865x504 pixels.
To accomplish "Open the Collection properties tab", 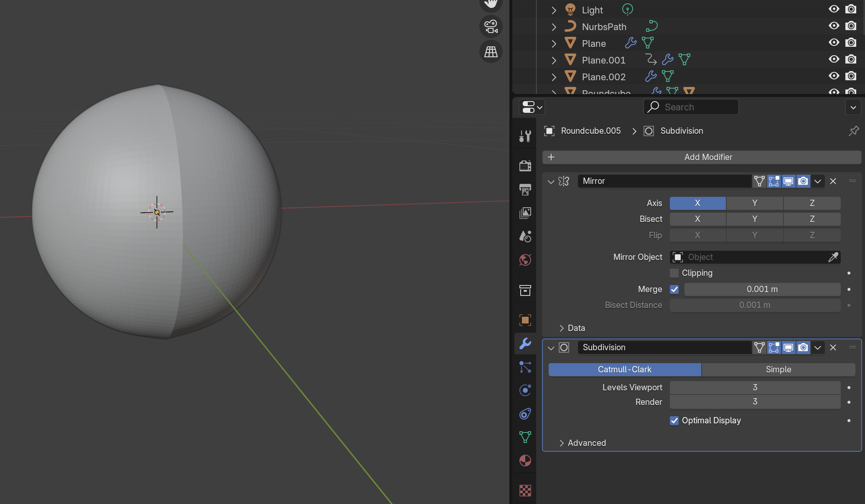I will click(x=525, y=290).
